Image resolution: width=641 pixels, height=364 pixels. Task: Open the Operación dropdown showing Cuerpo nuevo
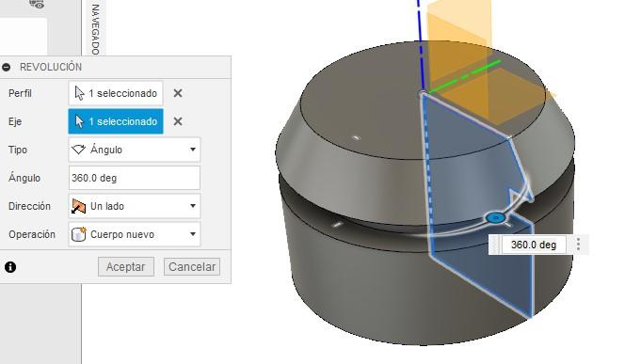[135, 234]
